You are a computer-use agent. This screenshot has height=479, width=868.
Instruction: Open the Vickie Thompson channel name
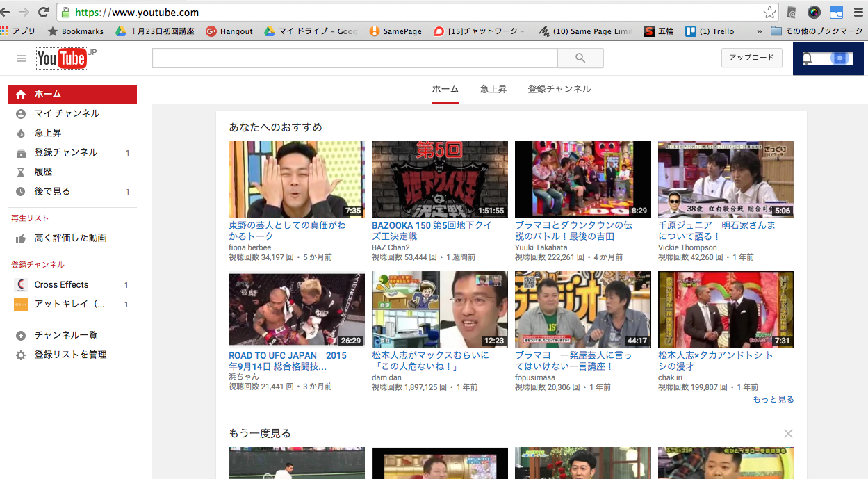[x=688, y=247]
